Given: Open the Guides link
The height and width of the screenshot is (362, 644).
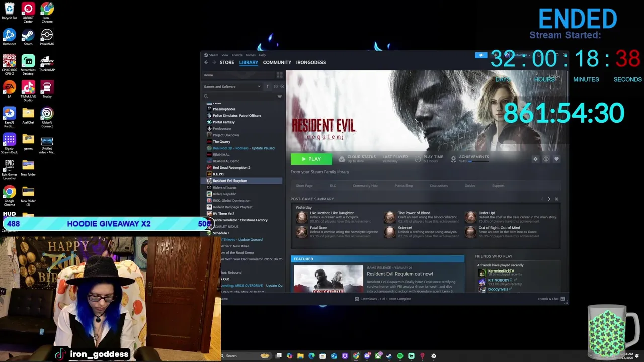Looking at the screenshot, I should (x=470, y=186).
